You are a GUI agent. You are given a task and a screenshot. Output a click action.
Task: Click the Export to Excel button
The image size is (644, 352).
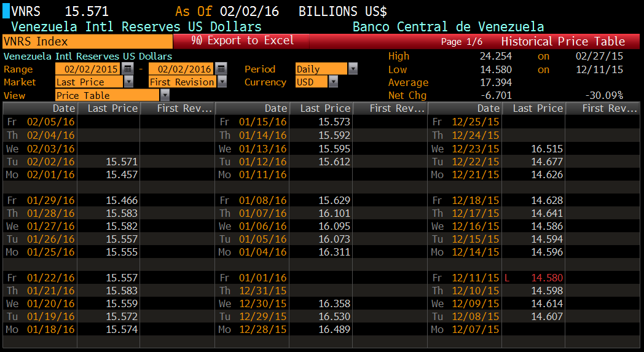241,41
